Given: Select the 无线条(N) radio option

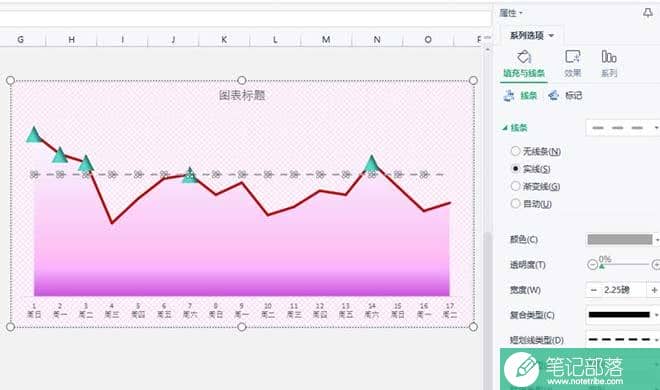Looking at the screenshot, I should click(x=535, y=151).
